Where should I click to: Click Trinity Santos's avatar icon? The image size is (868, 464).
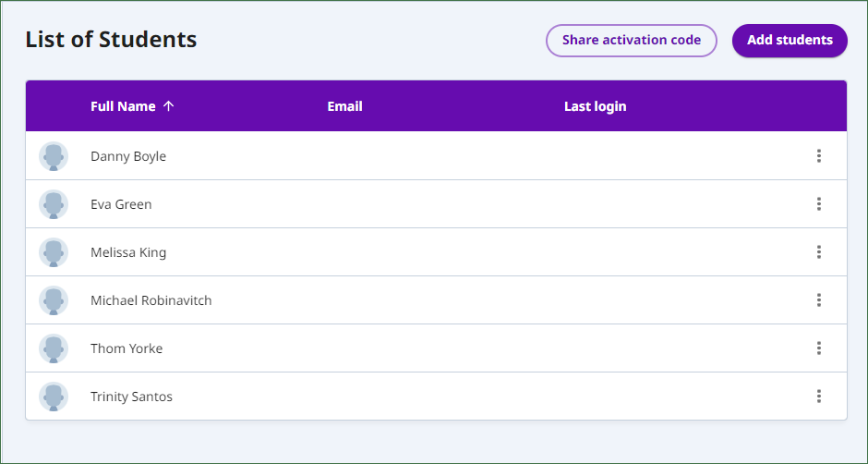[54, 397]
